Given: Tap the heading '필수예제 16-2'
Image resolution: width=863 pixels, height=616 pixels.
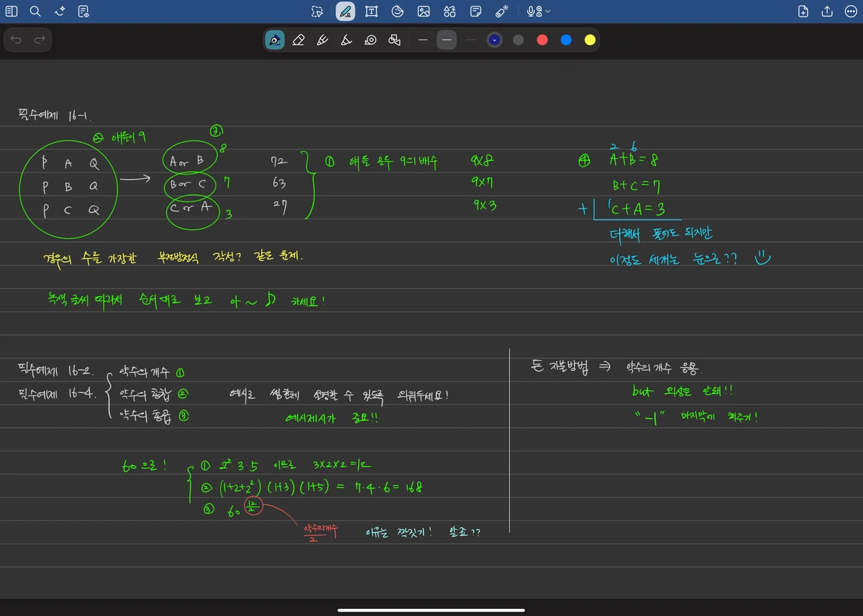Looking at the screenshot, I should (x=55, y=370).
